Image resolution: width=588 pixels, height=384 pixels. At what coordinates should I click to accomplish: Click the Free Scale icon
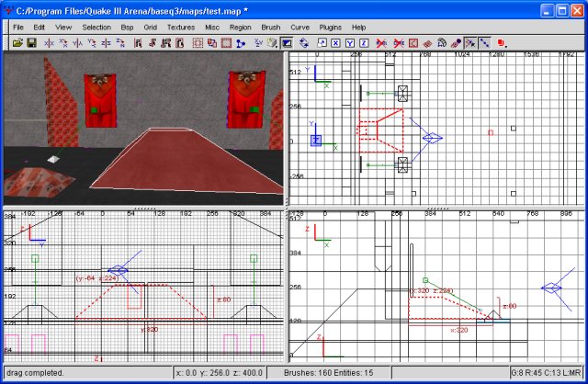pos(322,43)
